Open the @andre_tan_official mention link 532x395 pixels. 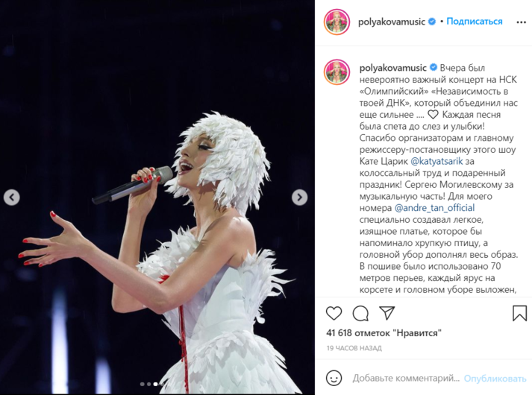click(x=434, y=208)
